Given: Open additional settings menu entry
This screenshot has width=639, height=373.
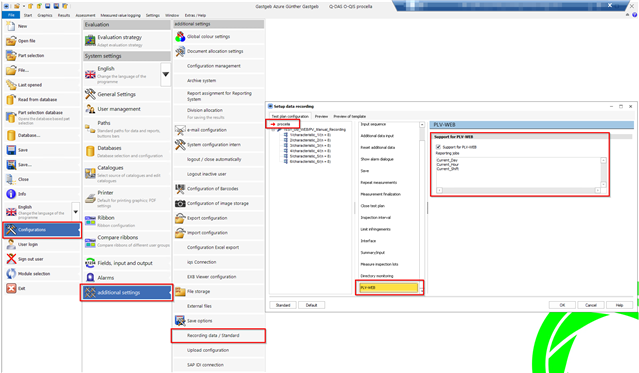Looking at the screenshot, I should point(127,293).
